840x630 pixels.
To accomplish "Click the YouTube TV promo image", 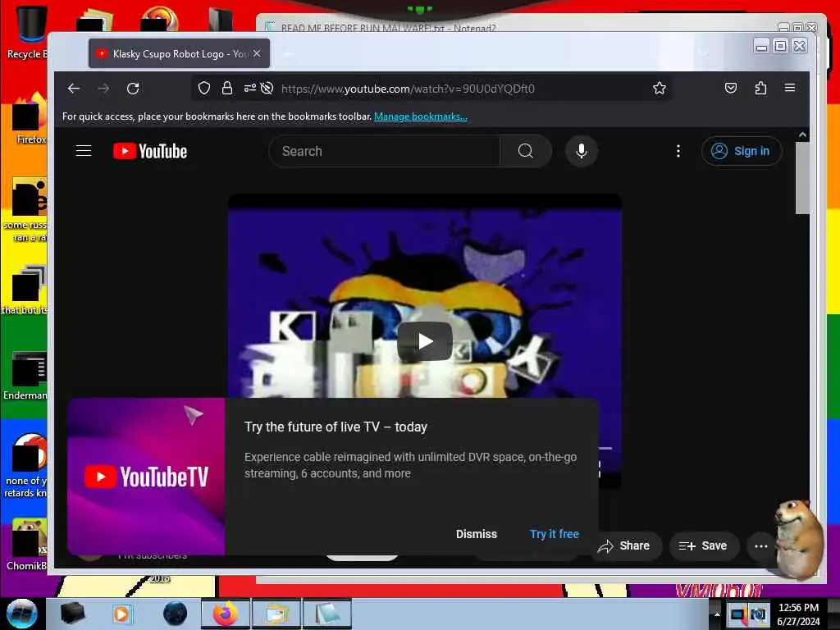I will [146, 477].
